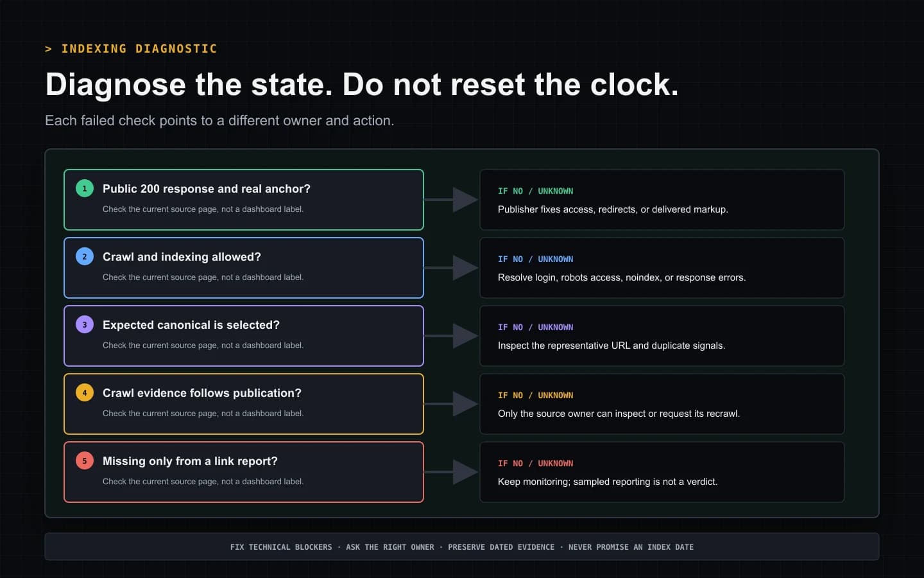Select the Crawl and indexing allowed heading
The height and width of the screenshot is (578, 924).
pos(182,257)
